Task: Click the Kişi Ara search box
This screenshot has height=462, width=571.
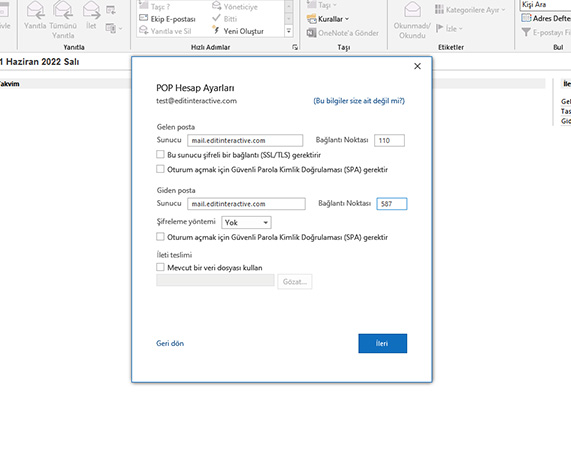Action: tap(546, 5)
